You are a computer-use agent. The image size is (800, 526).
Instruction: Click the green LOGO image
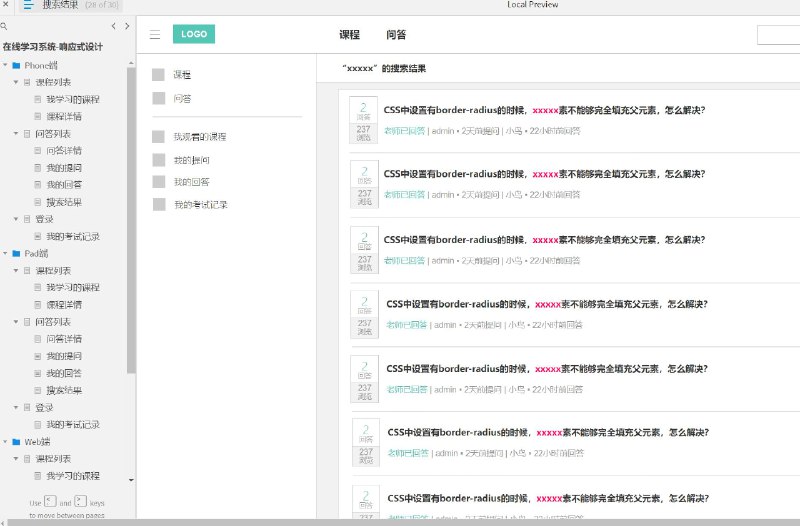[194, 34]
